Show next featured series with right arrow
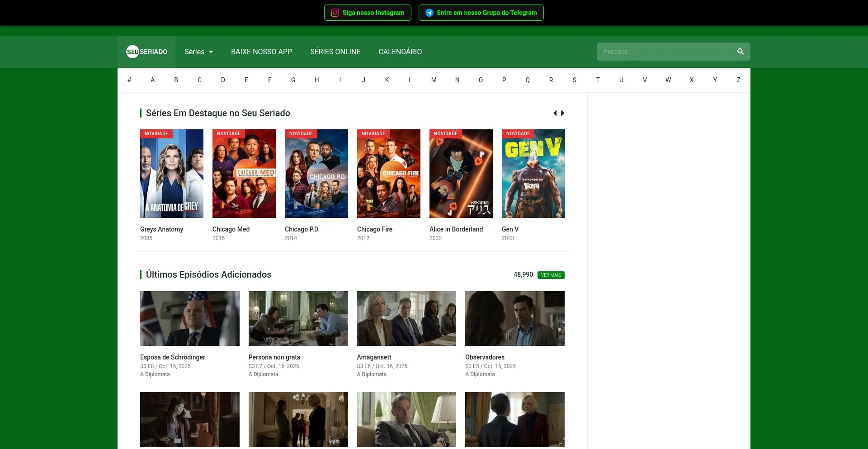The image size is (868, 449). [x=563, y=113]
